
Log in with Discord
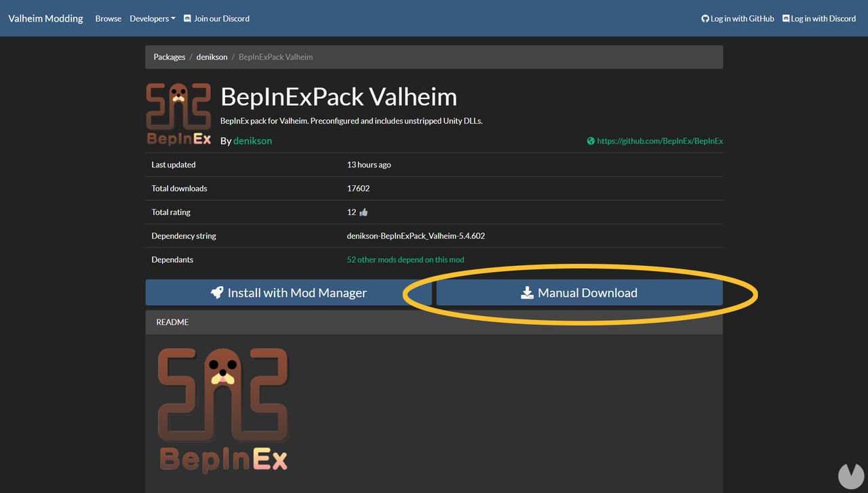click(x=823, y=18)
